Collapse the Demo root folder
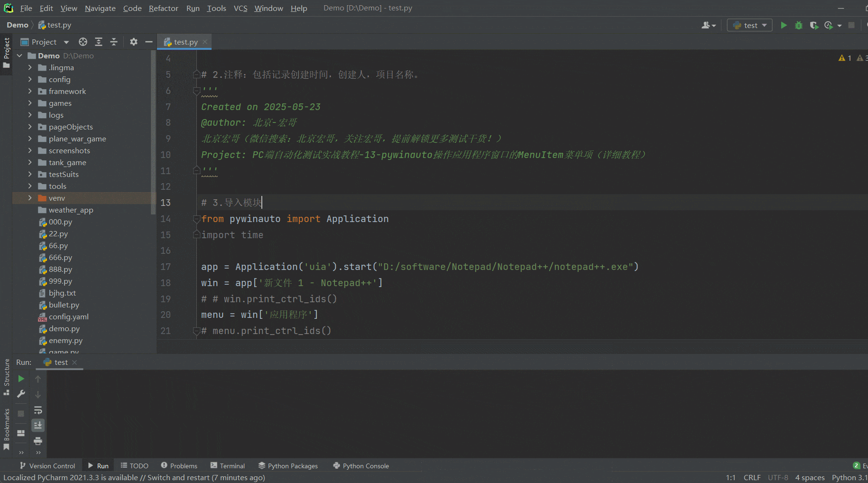This screenshot has height=483, width=868. tap(19, 56)
